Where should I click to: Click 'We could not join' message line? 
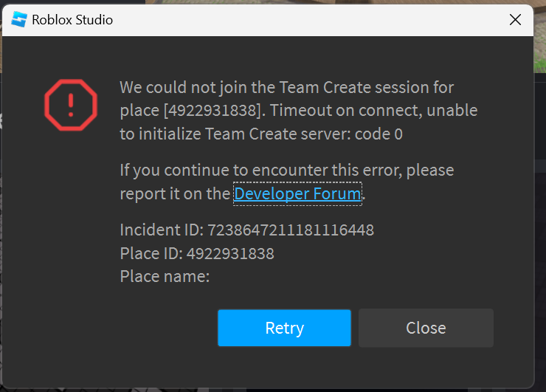[286, 87]
